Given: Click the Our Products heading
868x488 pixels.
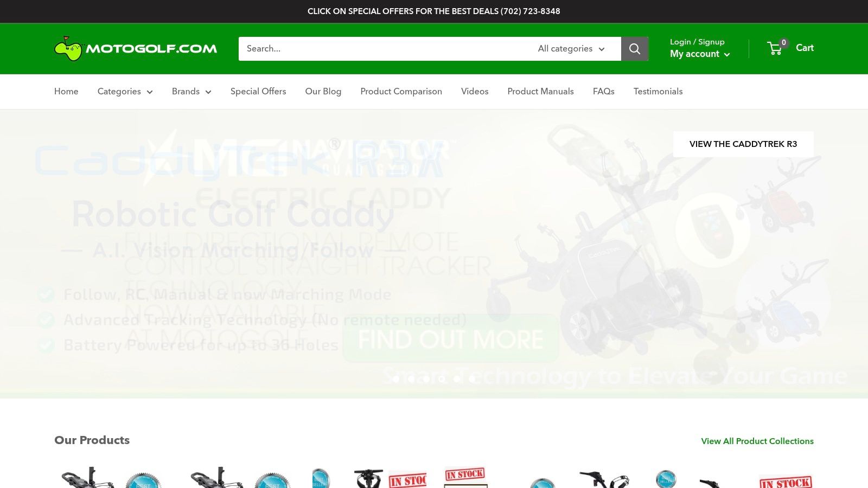Looking at the screenshot, I should click(x=92, y=440).
